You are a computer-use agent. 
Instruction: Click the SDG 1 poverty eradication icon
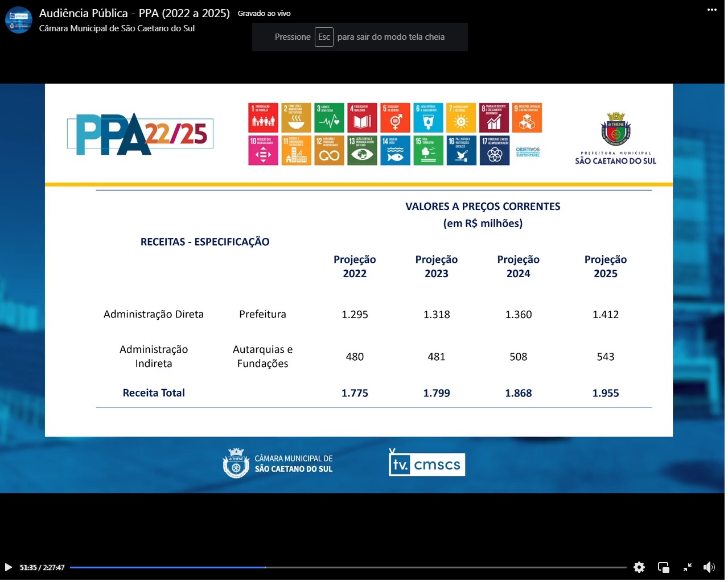[263, 118]
